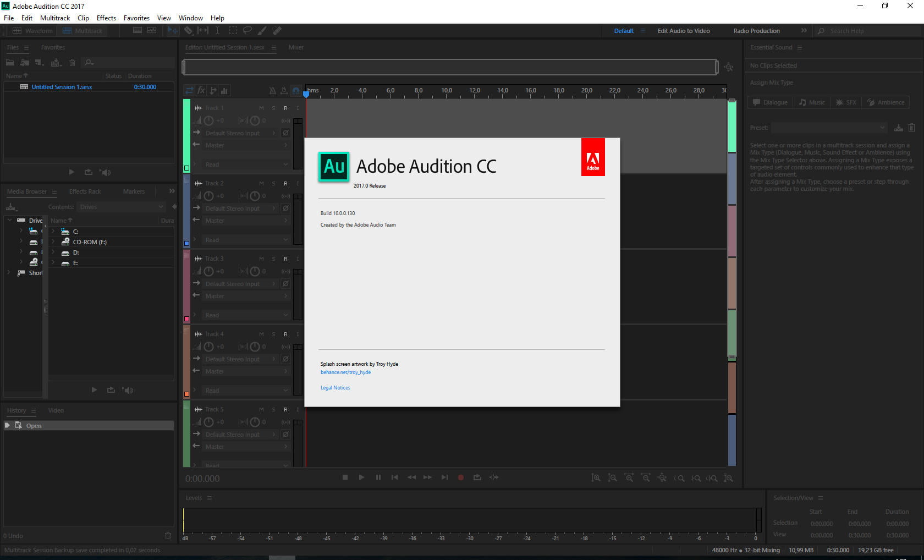Viewport: 924px width, 560px height.
Task: Open Legal Notices link
Action: click(x=335, y=388)
